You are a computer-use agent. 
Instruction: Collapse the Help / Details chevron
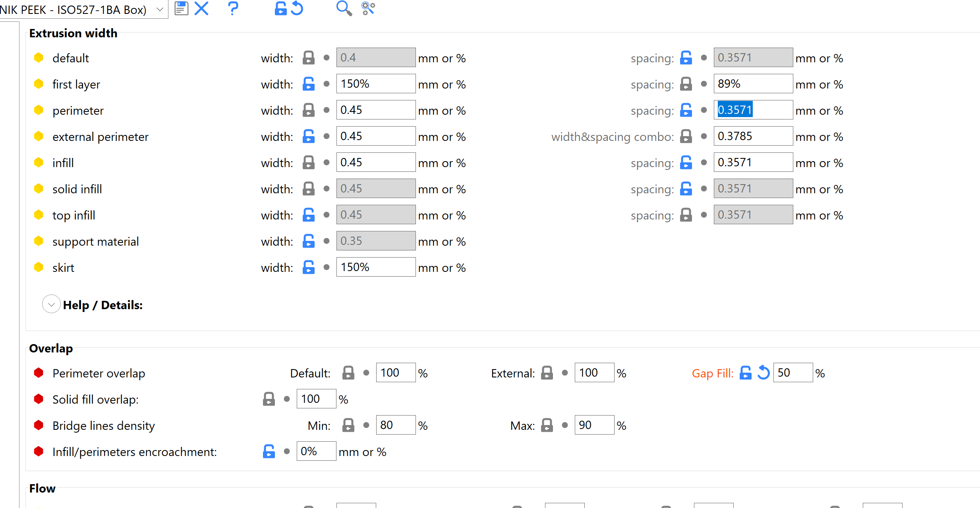pos(51,304)
